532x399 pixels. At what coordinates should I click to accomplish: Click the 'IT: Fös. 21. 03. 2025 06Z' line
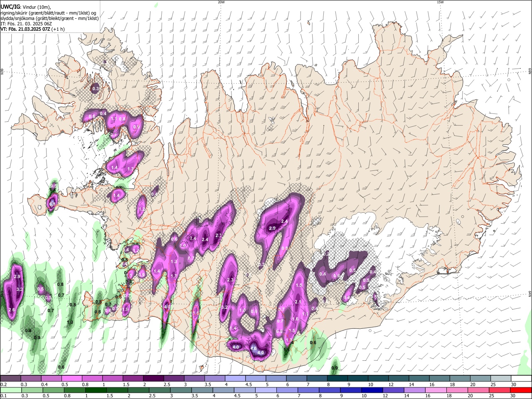(x=26, y=24)
